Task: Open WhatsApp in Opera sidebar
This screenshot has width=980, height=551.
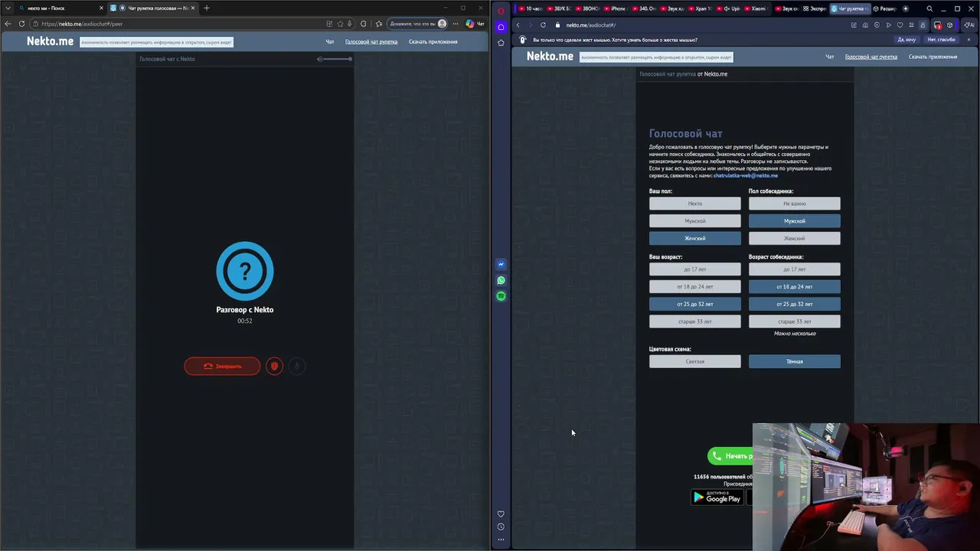Action: click(x=501, y=280)
